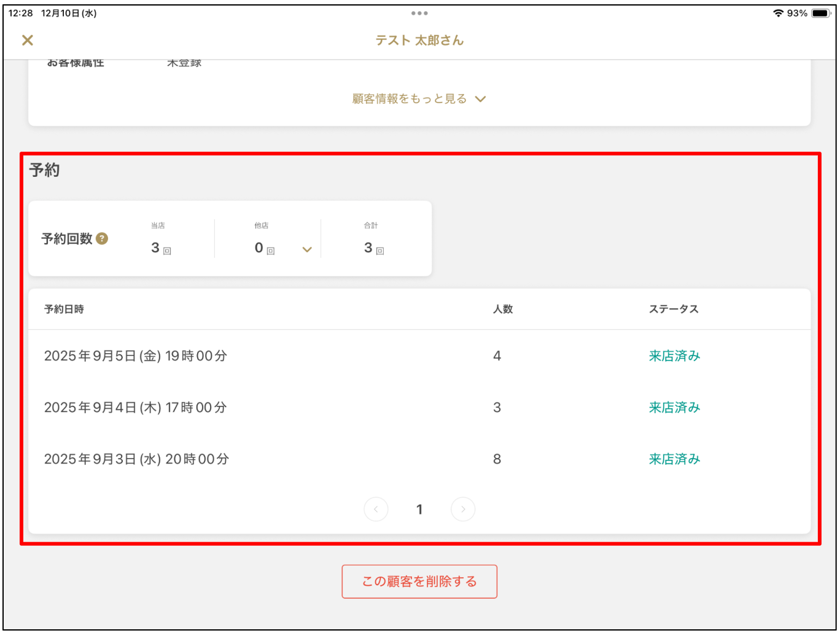Viewport: 840px width, 633px height.
Task: Tap the Wi-Fi icon in status bar
Action: (x=778, y=13)
